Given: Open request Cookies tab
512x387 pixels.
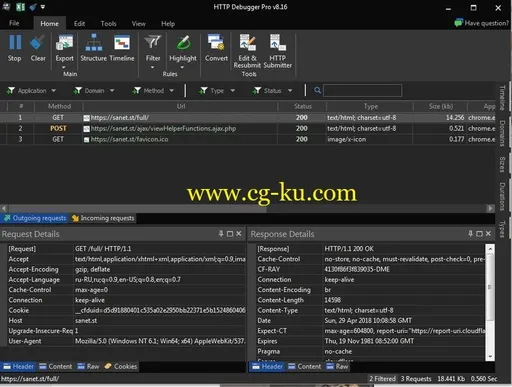Looking at the screenshot, I should point(121,366).
